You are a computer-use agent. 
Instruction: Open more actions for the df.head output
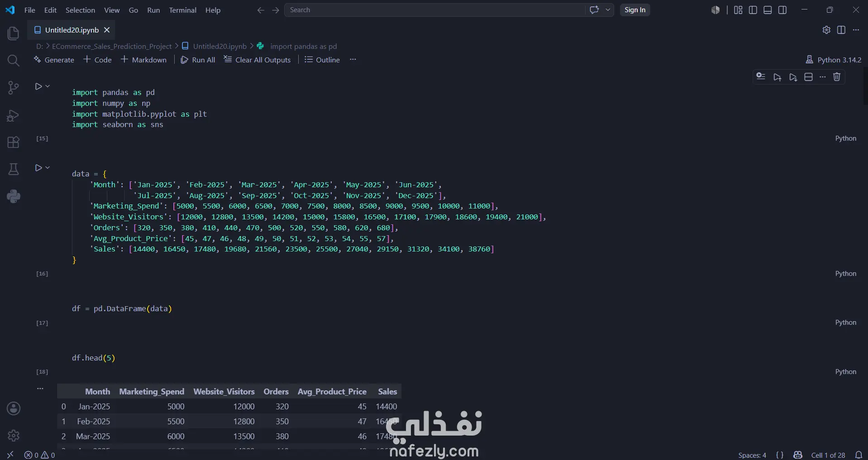point(40,388)
